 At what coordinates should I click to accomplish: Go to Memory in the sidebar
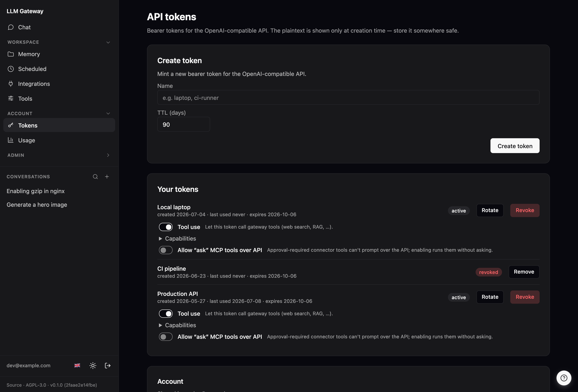(59, 54)
